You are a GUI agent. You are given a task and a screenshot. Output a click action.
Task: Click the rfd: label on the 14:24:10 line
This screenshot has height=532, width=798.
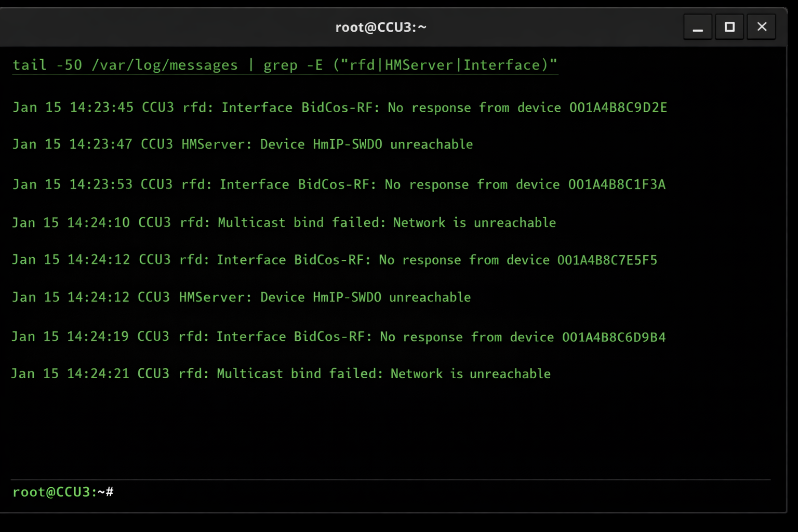pos(196,222)
